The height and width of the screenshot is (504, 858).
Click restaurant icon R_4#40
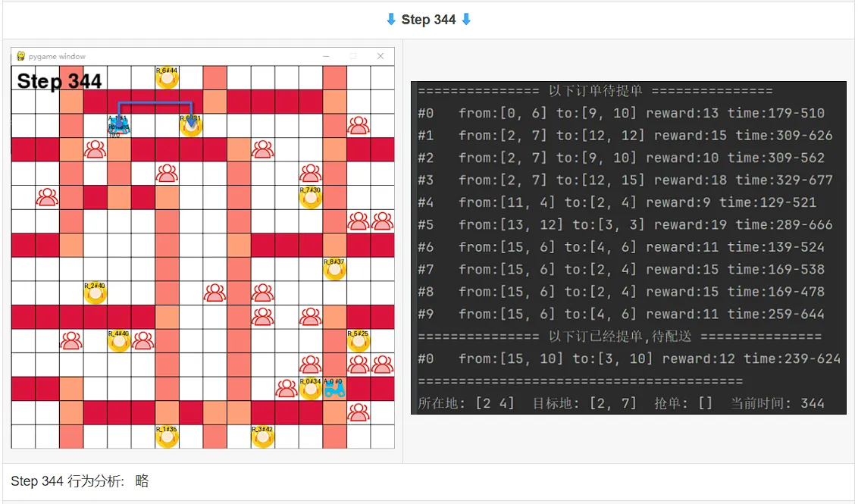119,341
